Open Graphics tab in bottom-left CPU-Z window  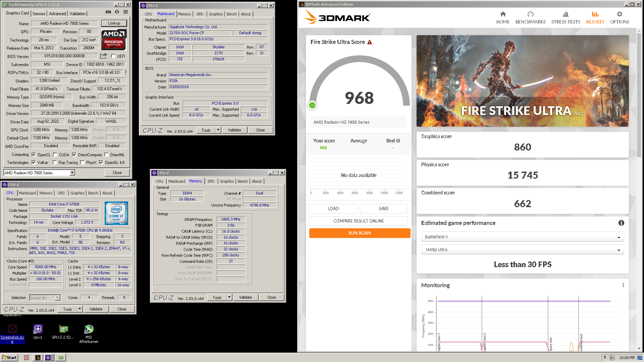[77, 193]
